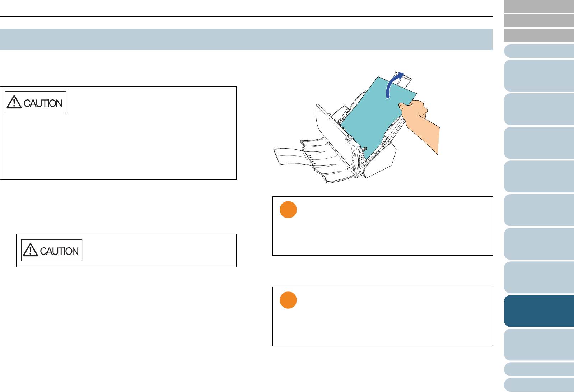Open the sidebar tab just below the dark blue tab
The width and height of the screenshot is (574, 392).
point(539,345)
